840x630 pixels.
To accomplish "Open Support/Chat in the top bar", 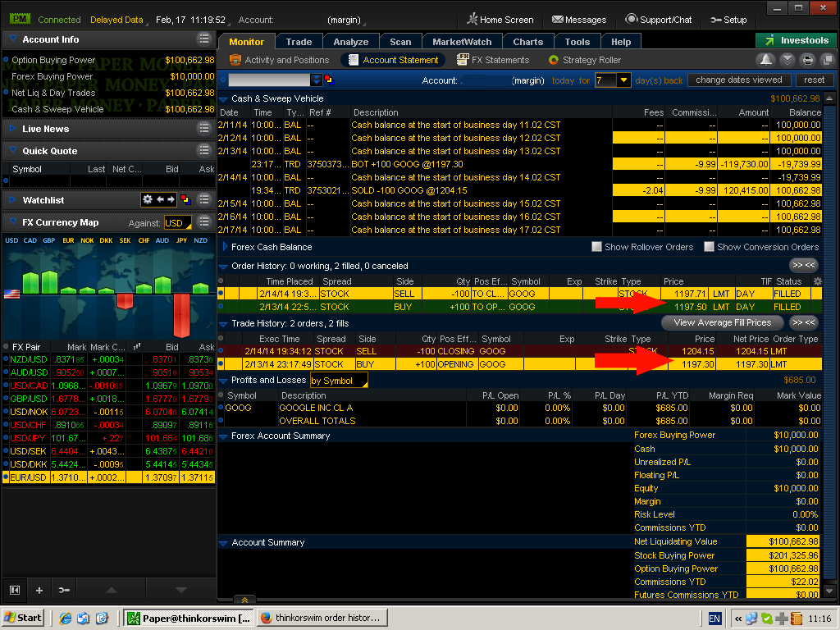I will (659, 20).
